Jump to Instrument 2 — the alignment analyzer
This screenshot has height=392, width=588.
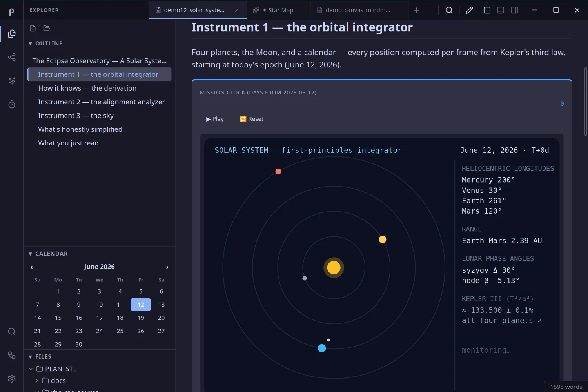100,102
